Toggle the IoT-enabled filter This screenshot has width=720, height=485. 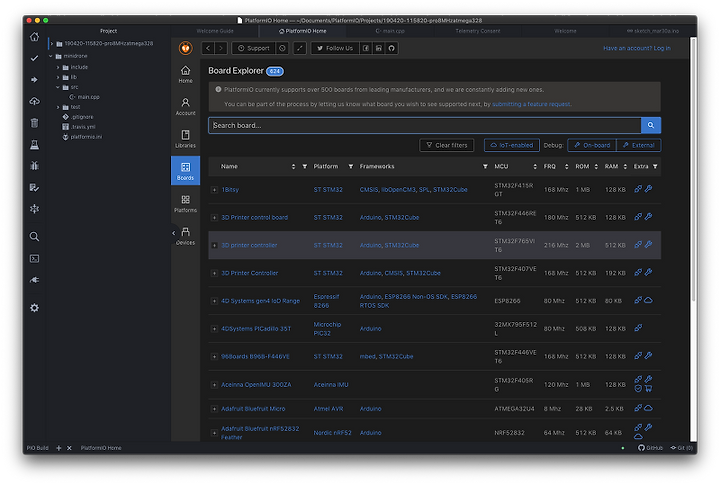[x=512, y=145]
